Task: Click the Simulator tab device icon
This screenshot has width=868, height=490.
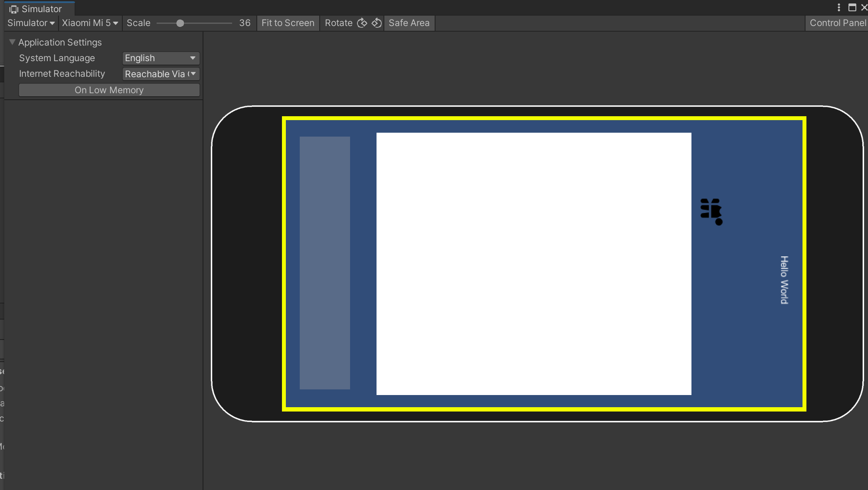Action: pyautogui.click(x=14, y=9)
